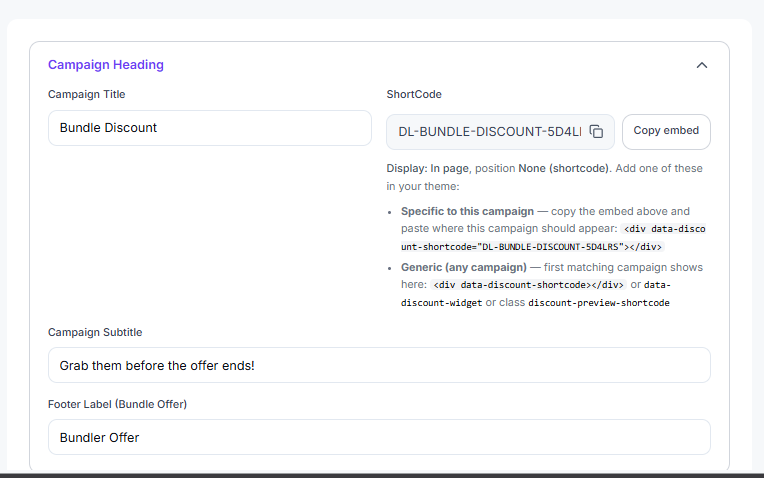This screenshot has width=764, height=478.
Task: Click the div data-discount-shortcode generic code snippet
Action: pyautogui.click(x=528, y=285)
